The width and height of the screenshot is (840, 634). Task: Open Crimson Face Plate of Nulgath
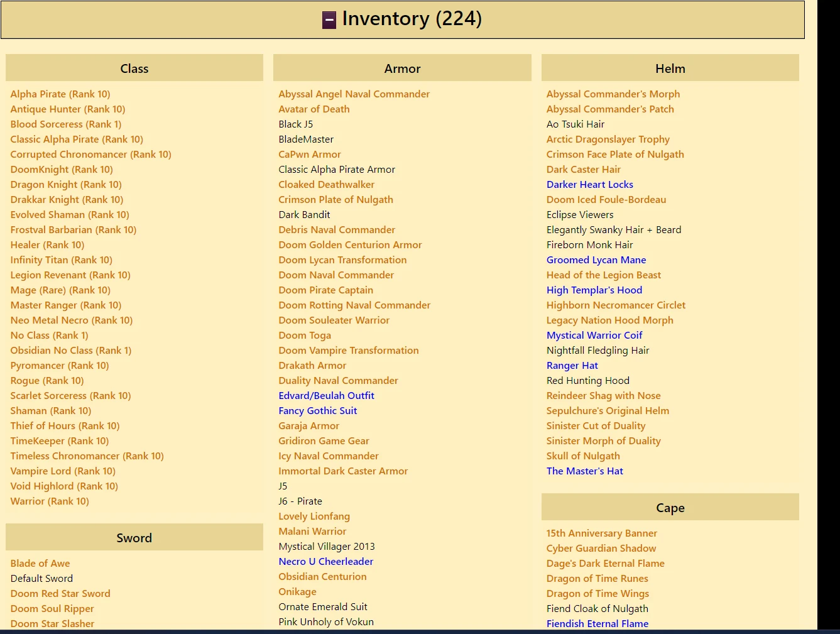615,155
